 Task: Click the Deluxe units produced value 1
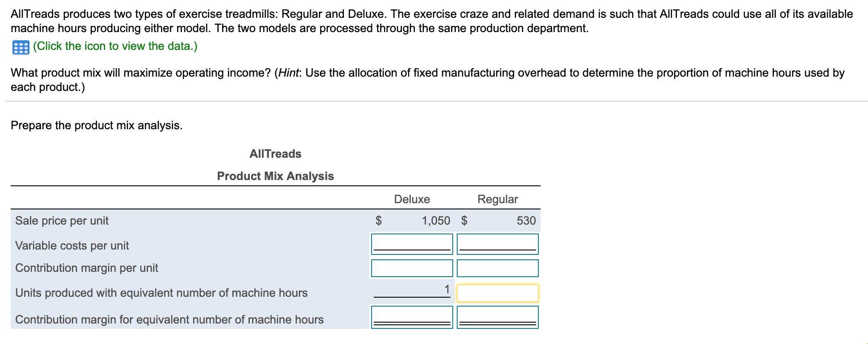(446, 290)
